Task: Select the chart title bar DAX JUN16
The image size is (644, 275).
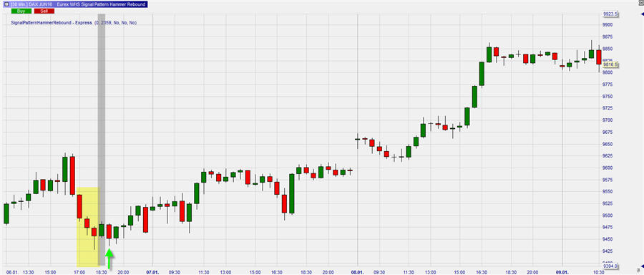Action: (76, 4)
